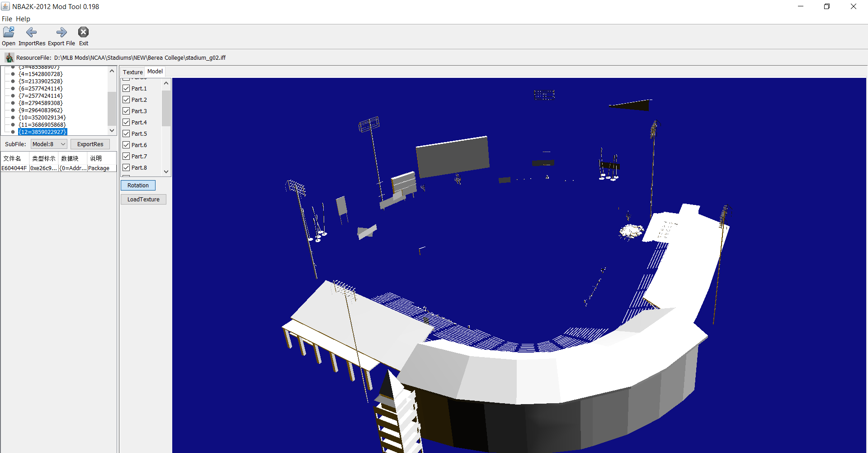The height and width of the screenshot is (453, 868).
Task: Select tree item {7=2577424114}
Action: (x=41, y=95)
